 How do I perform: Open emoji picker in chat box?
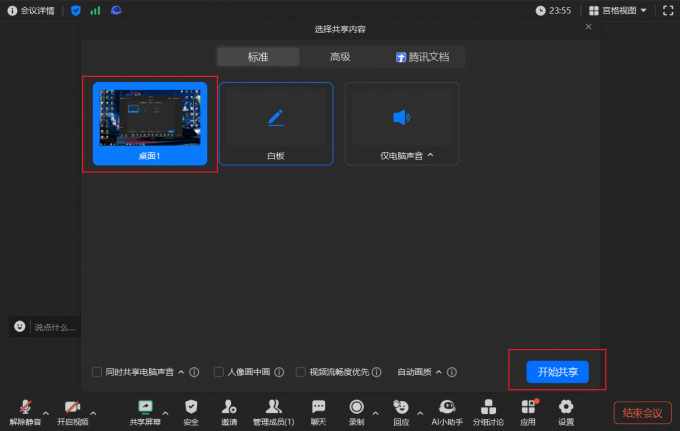(20, 327)
